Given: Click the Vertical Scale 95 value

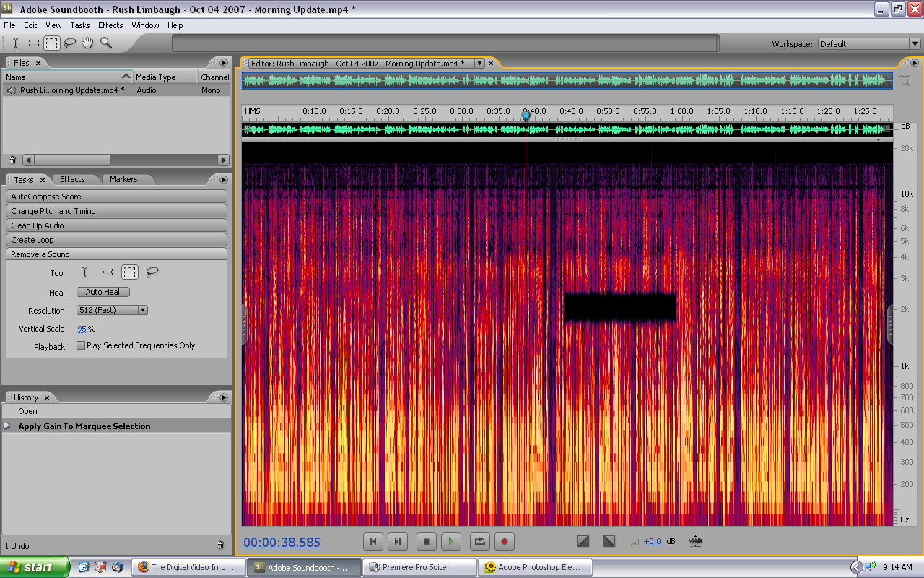Looking at the screenshot, I should click(82, 329).
